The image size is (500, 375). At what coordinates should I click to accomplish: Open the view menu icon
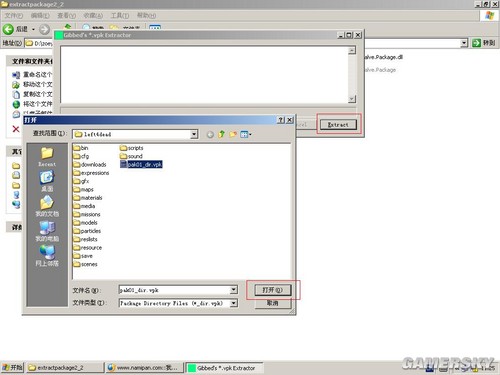(x=246, y=134)
